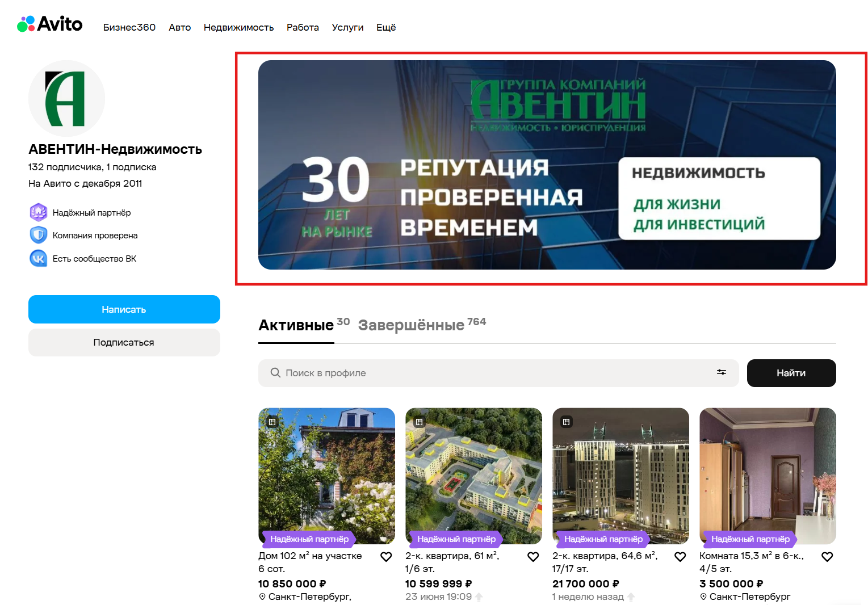
Task: Favorite the 2-к. квартира 61 м² listing
Action: (533, 557)
